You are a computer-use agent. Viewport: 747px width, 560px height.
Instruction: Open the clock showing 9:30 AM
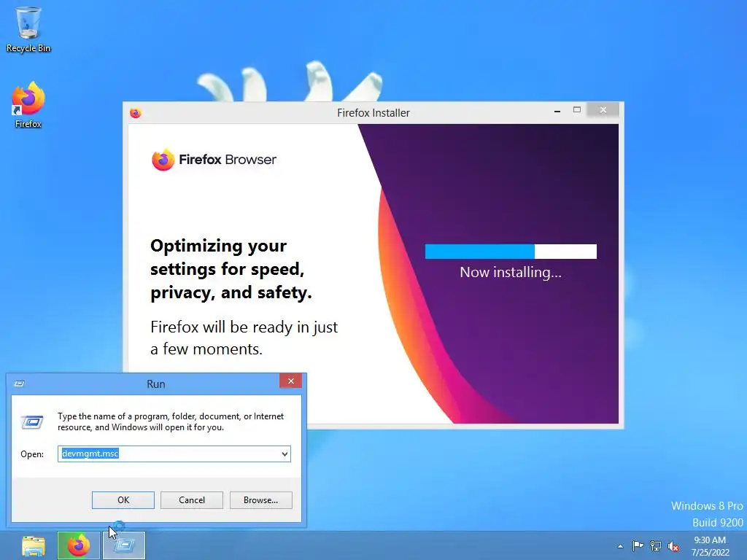(710, 540)
